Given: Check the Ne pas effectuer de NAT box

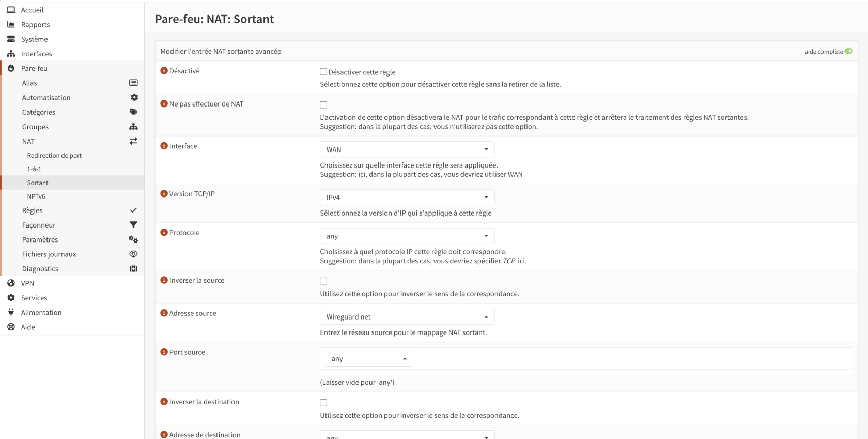Looking at the screenshot, I should point(323,105).
